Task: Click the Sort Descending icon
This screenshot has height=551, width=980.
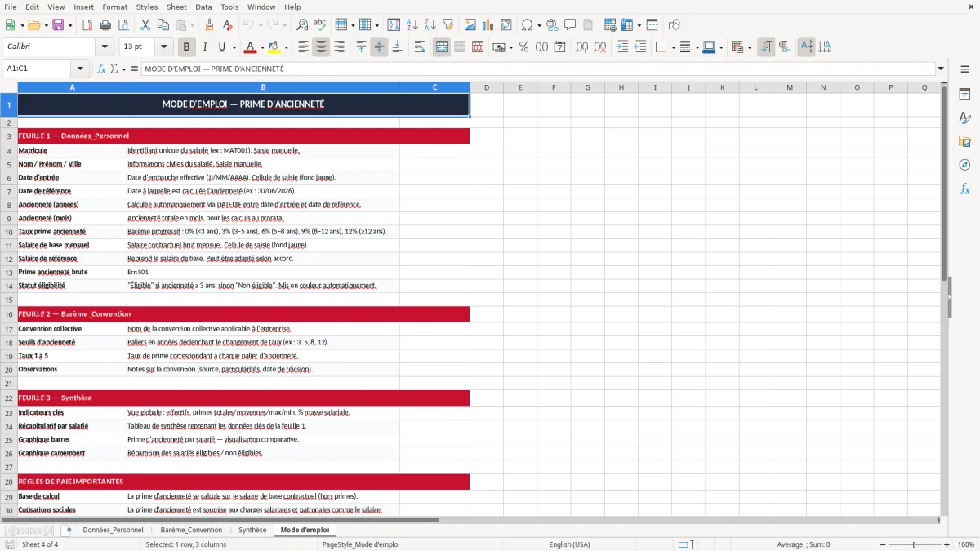Action: coord(430,25)
